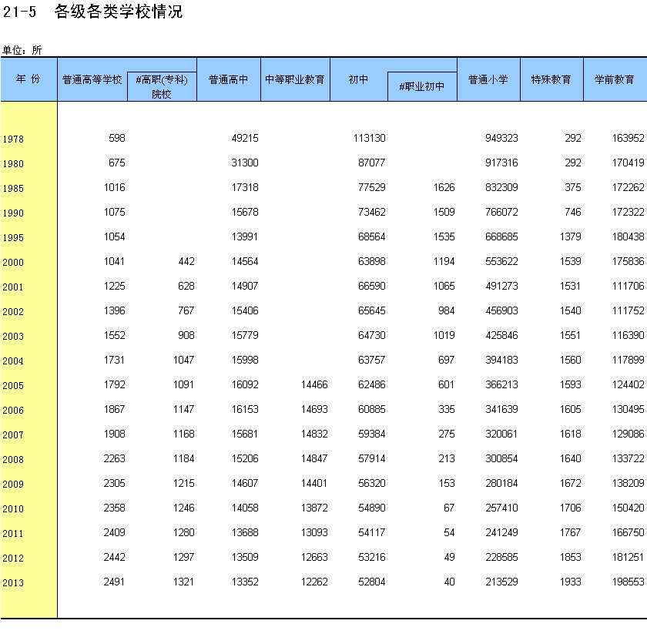Click value 746 in the 1990 row
The width and height of the screenshot is (647, 644).
pyautogui.click(x=573, y=213)
